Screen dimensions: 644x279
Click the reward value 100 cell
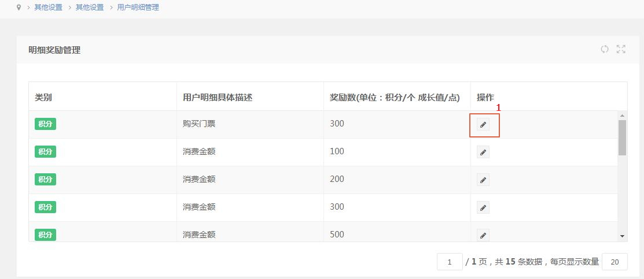397,152
